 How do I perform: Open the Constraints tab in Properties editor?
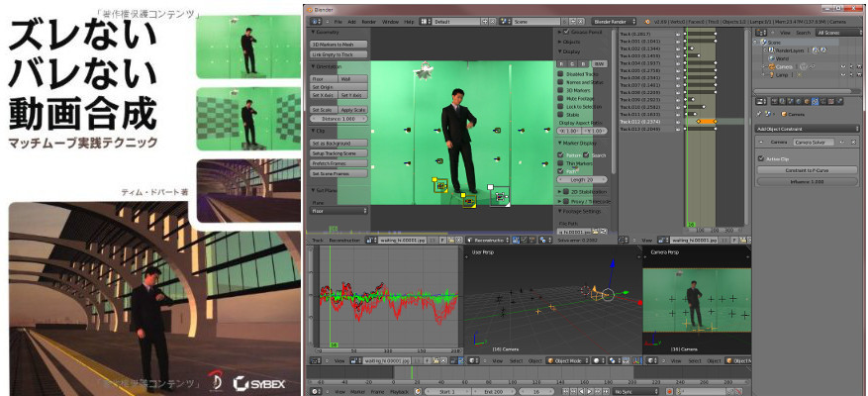tap(815, 101)
